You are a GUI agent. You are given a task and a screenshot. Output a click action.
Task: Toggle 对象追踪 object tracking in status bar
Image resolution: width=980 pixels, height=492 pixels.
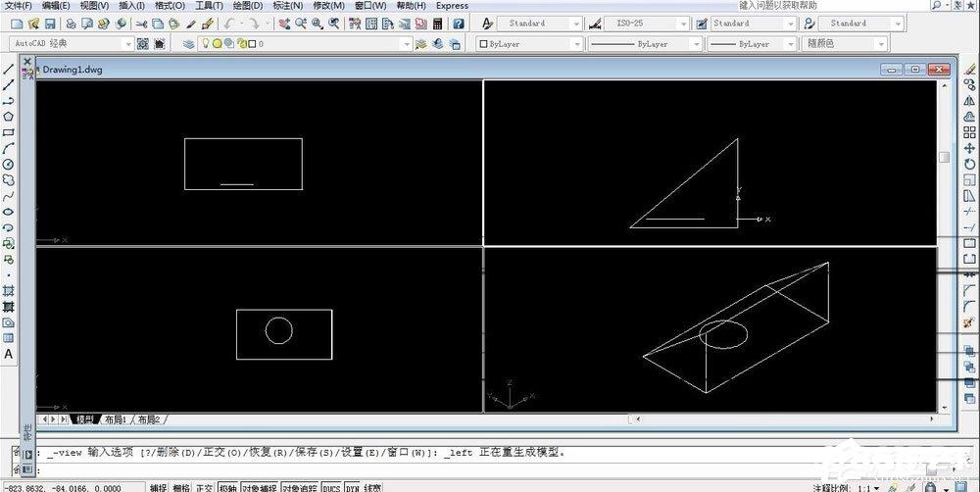(300, 488)
